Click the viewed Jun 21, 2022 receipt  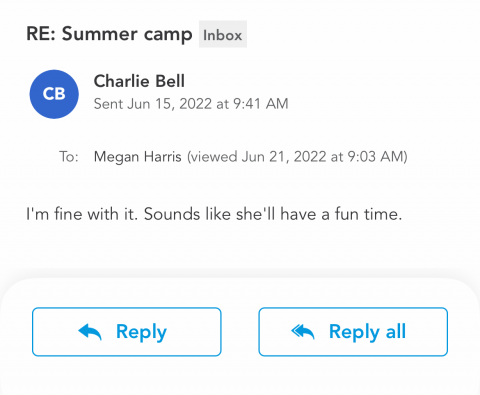coord(297,157)
